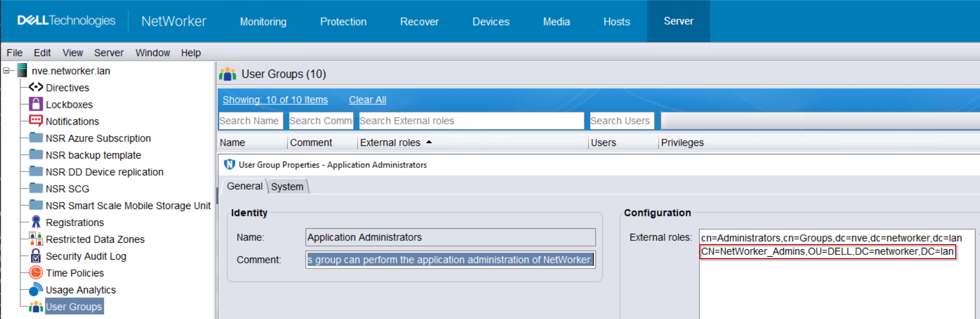980x319 pixels.
Task: Click the Name field in Identity
Action: pos(450,237)
